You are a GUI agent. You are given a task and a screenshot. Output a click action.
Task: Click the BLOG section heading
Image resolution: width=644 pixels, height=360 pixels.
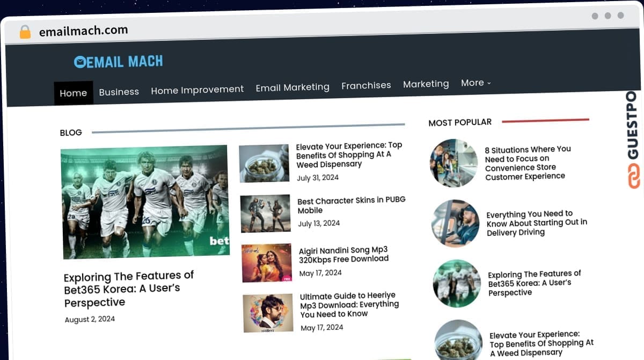(71, 133)
